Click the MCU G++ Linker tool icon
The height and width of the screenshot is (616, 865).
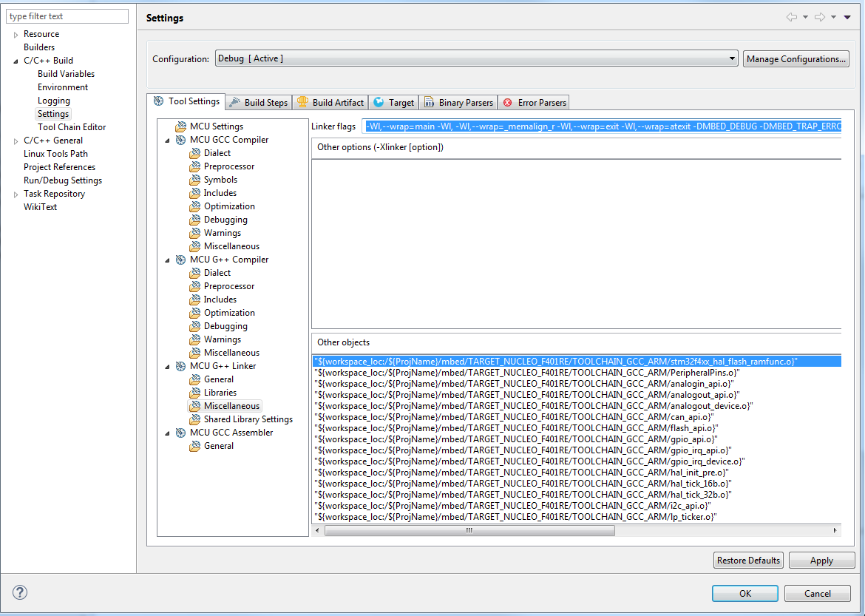point(180,366)
